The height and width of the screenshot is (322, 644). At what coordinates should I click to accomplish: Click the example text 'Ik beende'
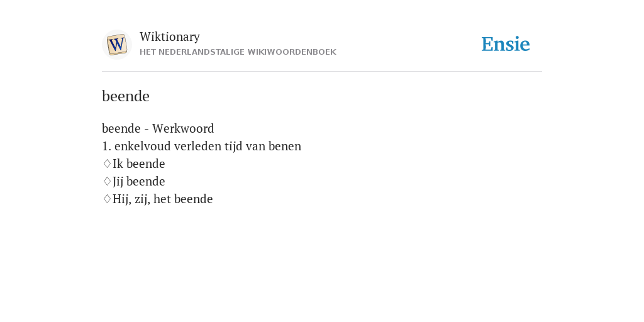point(139,164)
